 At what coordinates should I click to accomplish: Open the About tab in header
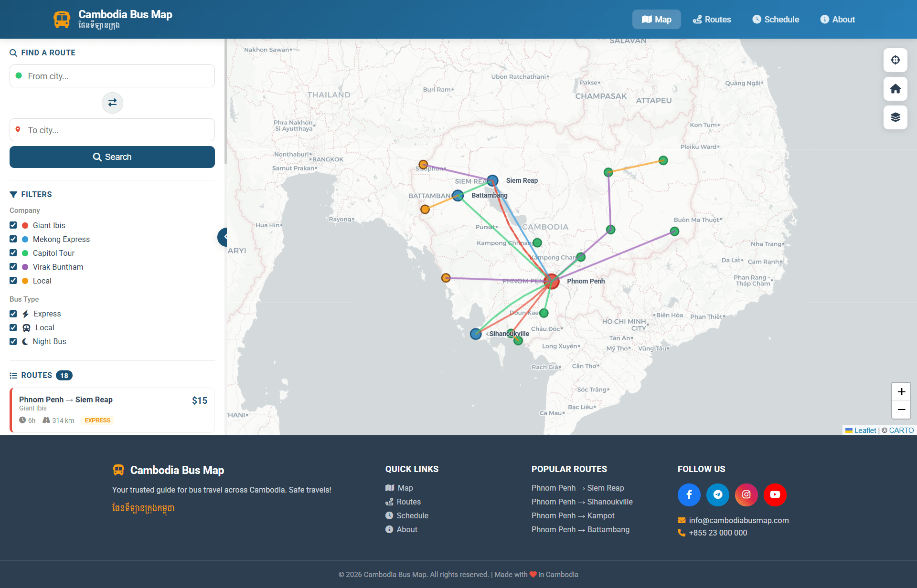coord(838,20)
